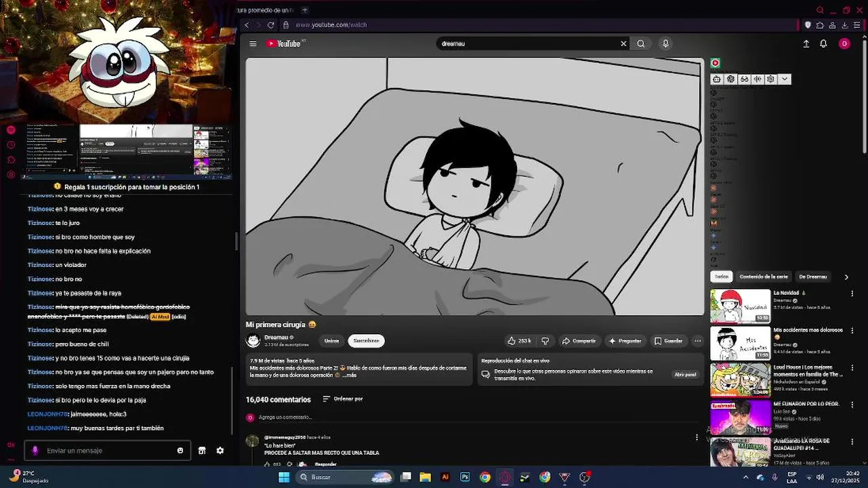
Task: Open options for Mis accidentes video
Action: coord(852,331)
